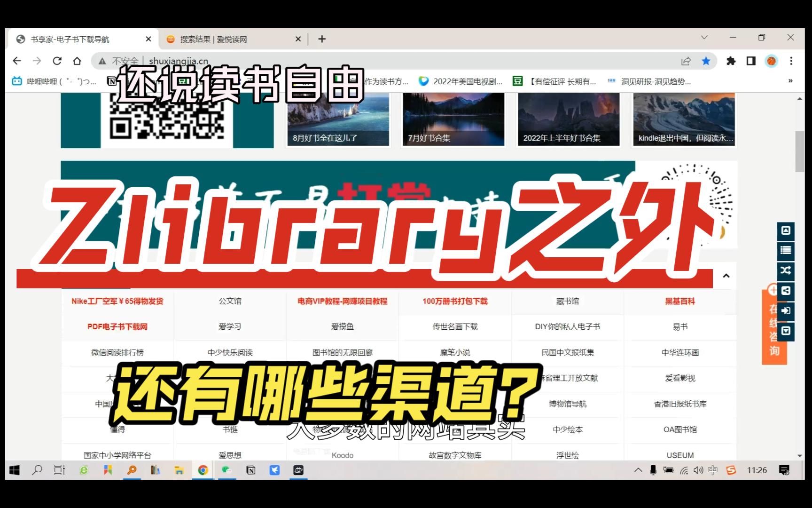This screenshot has height=508, width=812.
Task: Open File Explorer from the taskbar
Action: click(x=179, y=470)
